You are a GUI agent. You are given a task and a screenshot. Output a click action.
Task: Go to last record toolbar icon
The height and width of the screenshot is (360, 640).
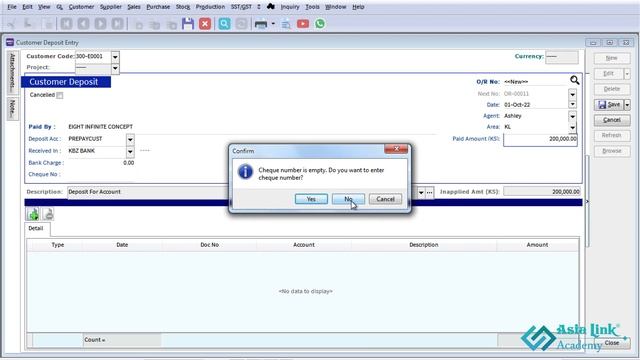point(118,24)
